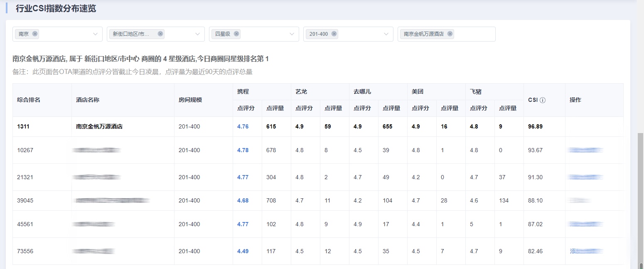Viewport: 644px width, 269px height.
Task: Expand the room size dropdown arrow
Action: pyautogui.click(x=386, y=34)
